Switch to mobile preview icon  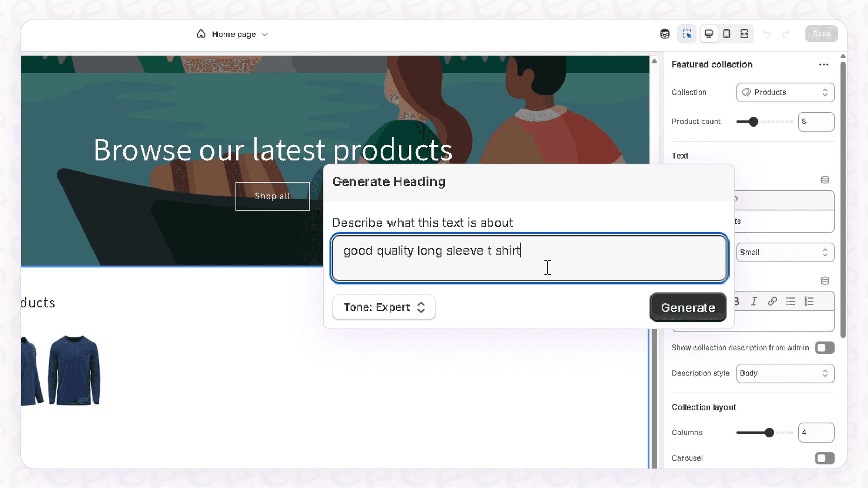[x=726, y=34]
